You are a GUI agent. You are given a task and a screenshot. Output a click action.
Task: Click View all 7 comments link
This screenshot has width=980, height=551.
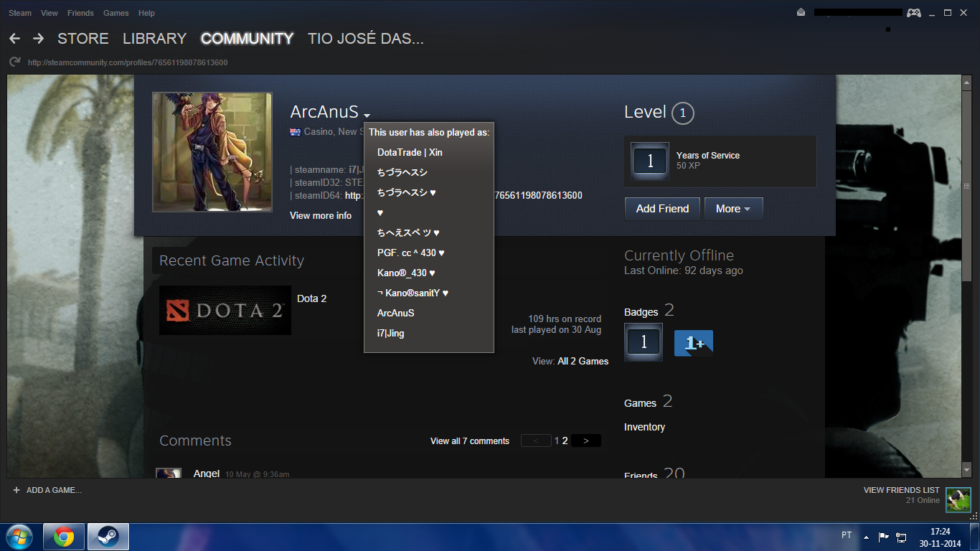pos(470,441)
